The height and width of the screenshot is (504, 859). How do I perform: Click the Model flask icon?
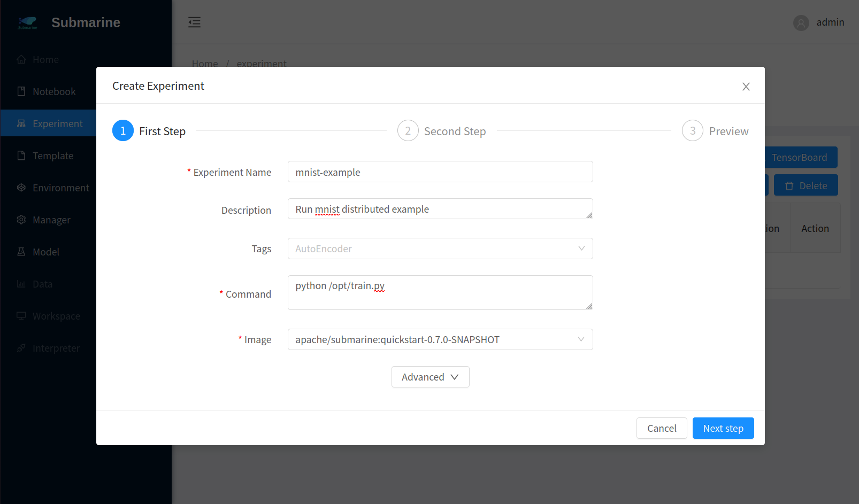[21, 252]
